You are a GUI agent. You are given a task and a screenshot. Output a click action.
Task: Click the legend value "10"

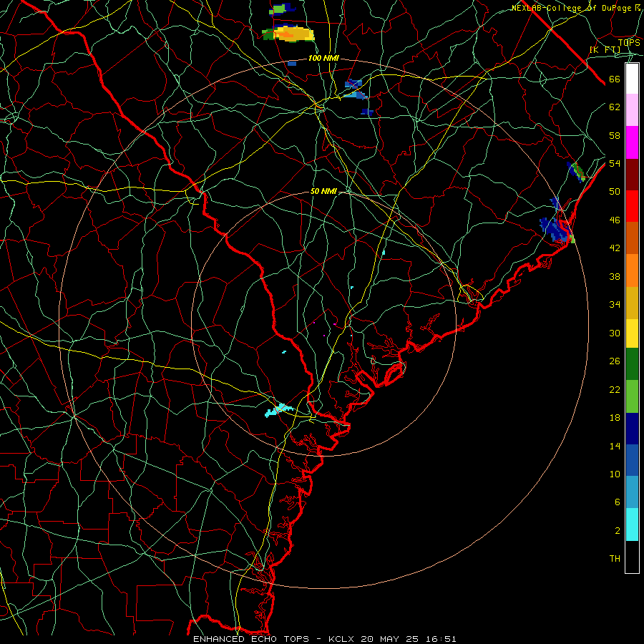615,474
